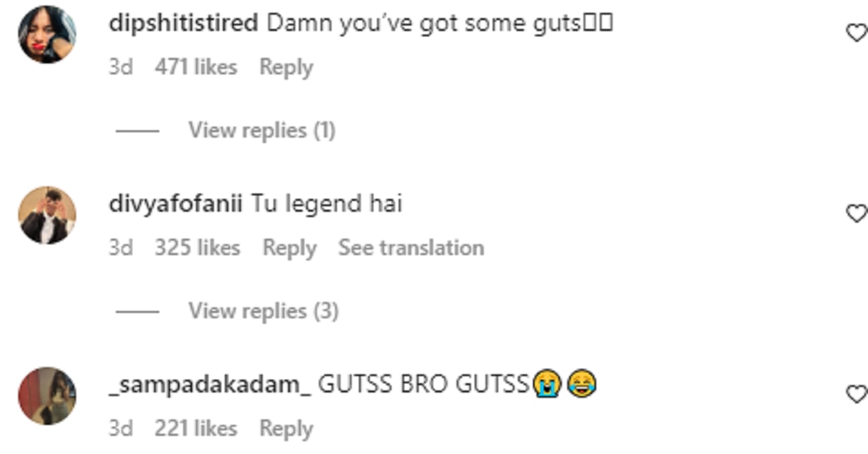Click 'See translation' under Tu legend hai

coord(411,248)
